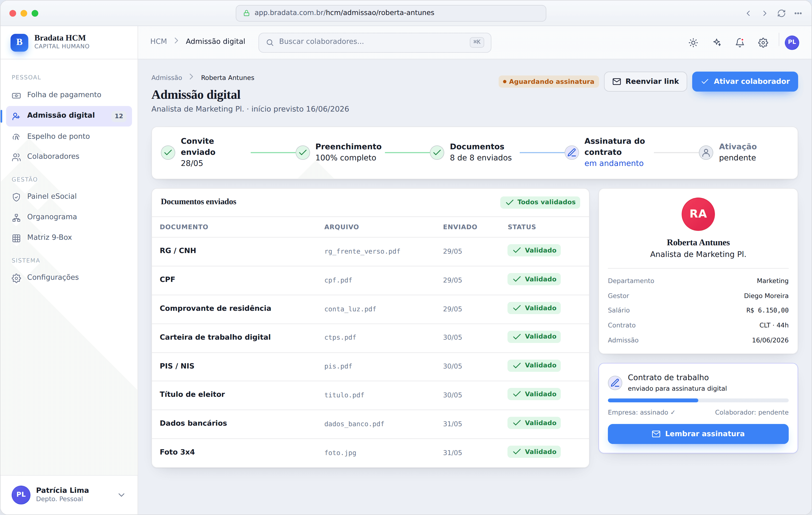
Task: Click Lembrar assinatura button
Action: tap(698, 434)
